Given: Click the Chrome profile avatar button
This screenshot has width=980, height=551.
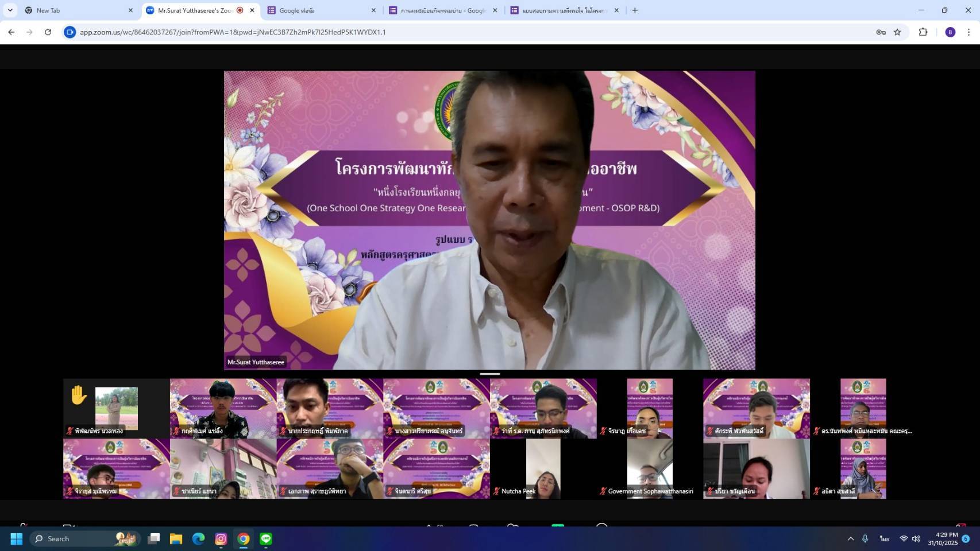Looking at the screenshot, I should click(950, 32).
